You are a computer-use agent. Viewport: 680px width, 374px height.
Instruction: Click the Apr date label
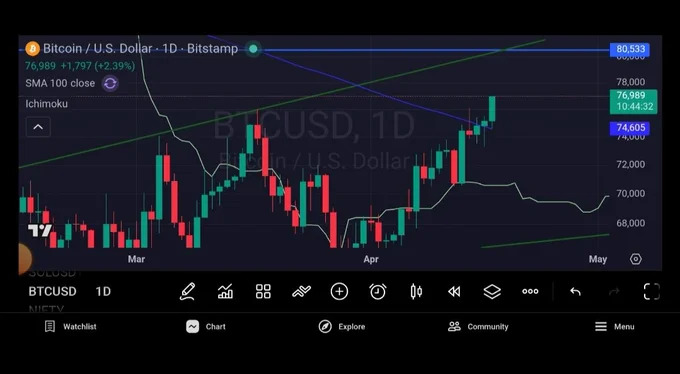371,259
